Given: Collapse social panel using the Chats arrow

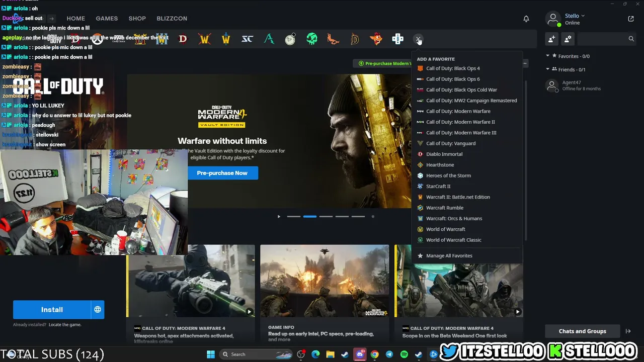Looking at the screenshot, I should point(628,331).
